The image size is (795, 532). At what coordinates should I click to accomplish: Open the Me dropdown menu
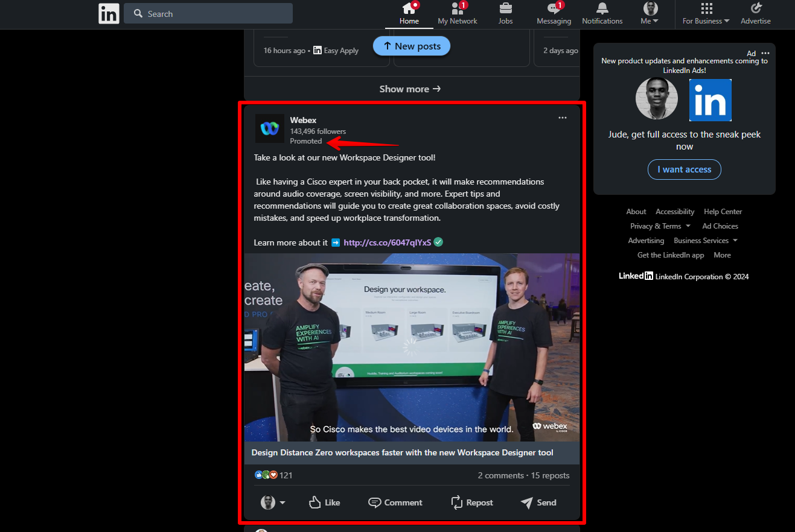[x=650, y=12]
